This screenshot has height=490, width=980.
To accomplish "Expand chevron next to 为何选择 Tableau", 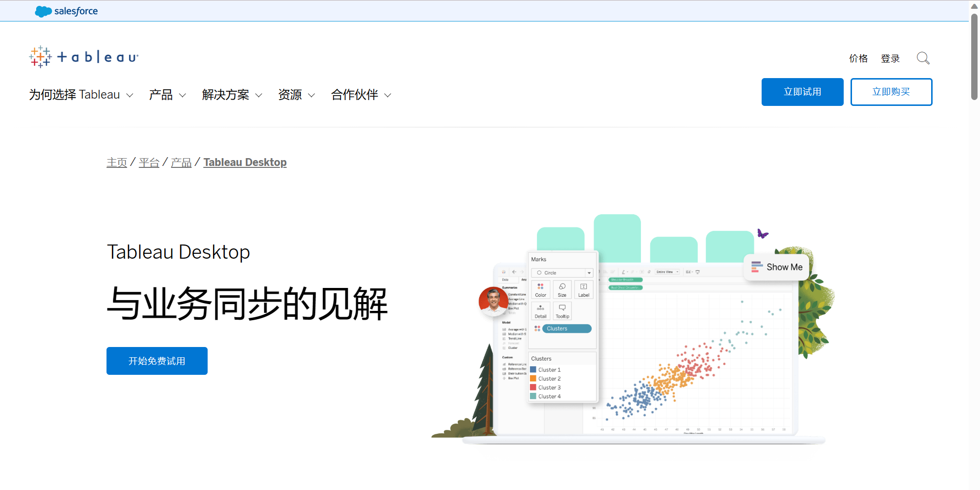I will click(x=130, y=95).
